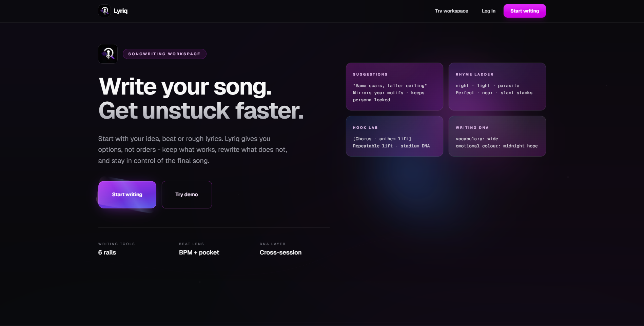
Task: Click the Try demo button
Action: (187, 195)
